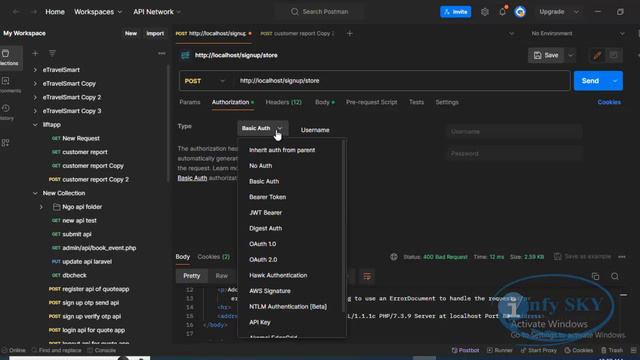
Task: Click the back navigation arrow
Action: 16,12
